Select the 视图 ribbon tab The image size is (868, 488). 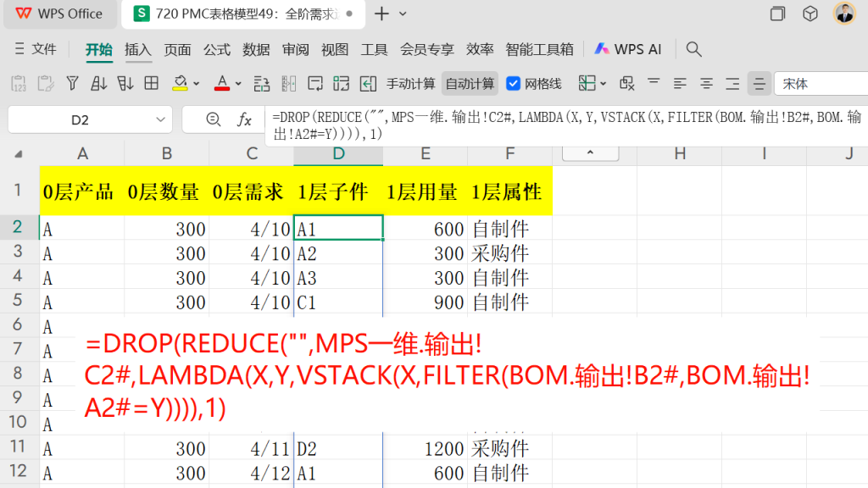(x=334, y=49)
